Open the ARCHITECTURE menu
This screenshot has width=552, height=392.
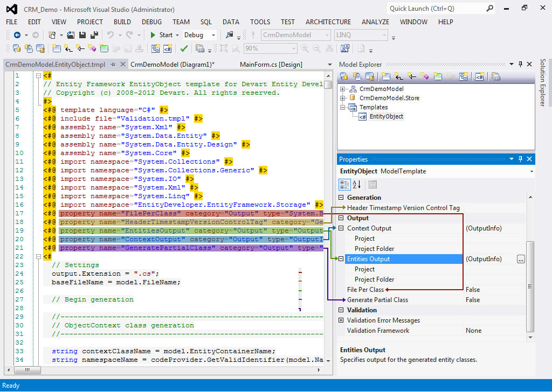pyautogui.click(x=328, y=22)
